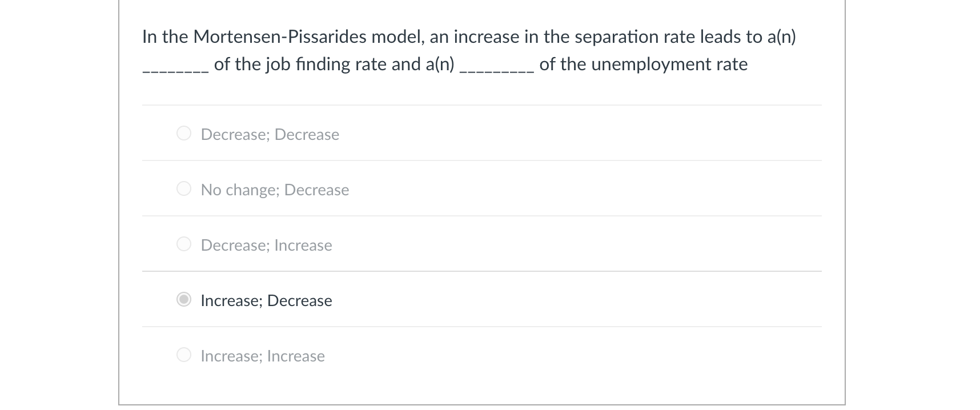Image resolution: width=980 pixels, height=410 pixels.
Task: Click the Decrease; Decrease answer text
Action: [270, 134]
